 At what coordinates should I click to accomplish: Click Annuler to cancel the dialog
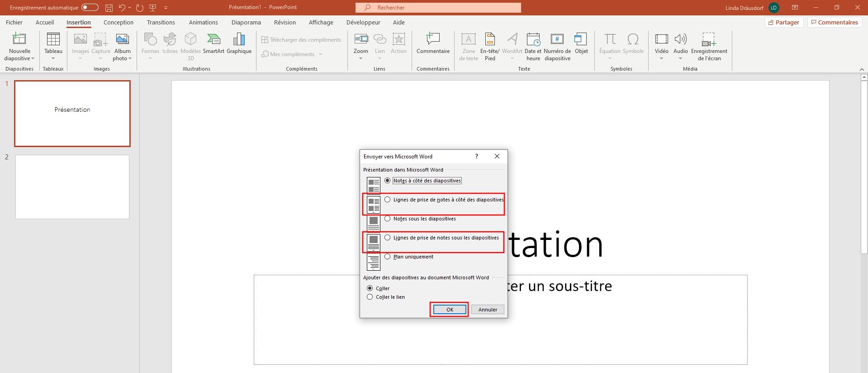click(x=488, y=310)
